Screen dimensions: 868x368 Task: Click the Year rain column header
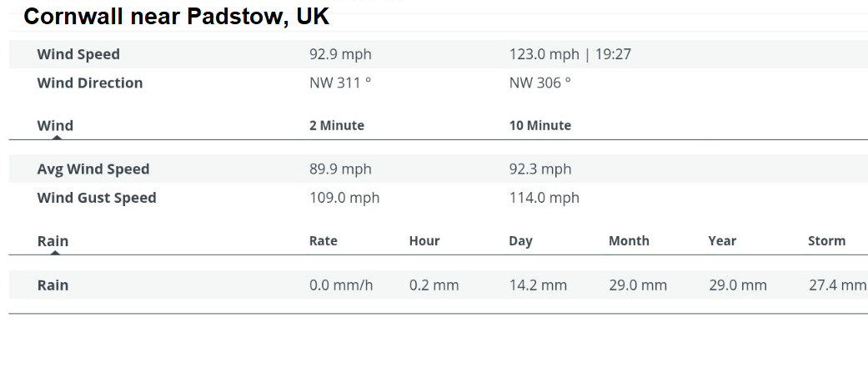[x=722, y=241]
